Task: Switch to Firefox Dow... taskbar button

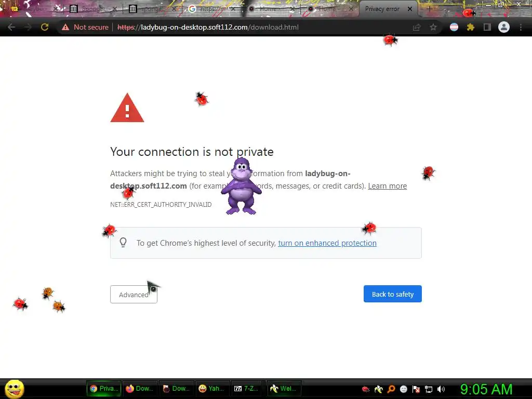Action: [x=139, y=389]
